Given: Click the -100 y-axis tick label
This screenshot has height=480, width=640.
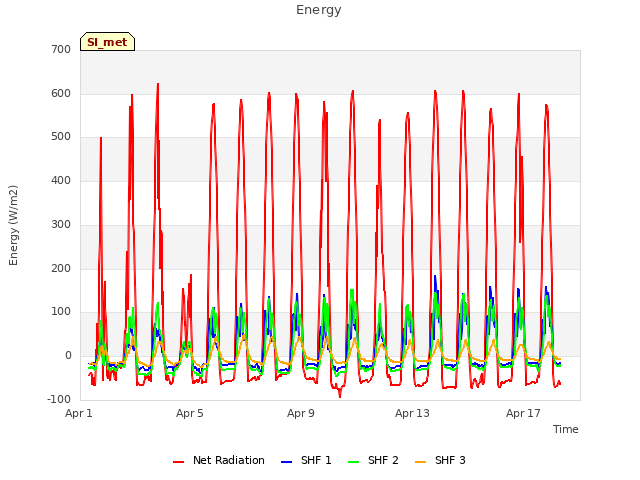Looking at the screenshot, I should pos(59,399).
